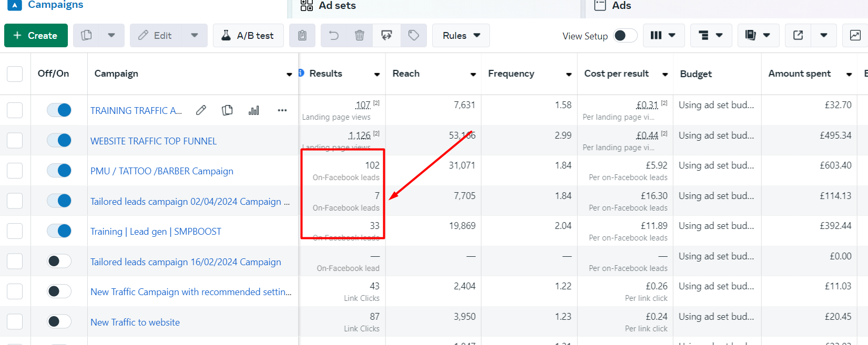Open the Rules dropdown
Screen dimensions: 868x345
click(461, 35)
